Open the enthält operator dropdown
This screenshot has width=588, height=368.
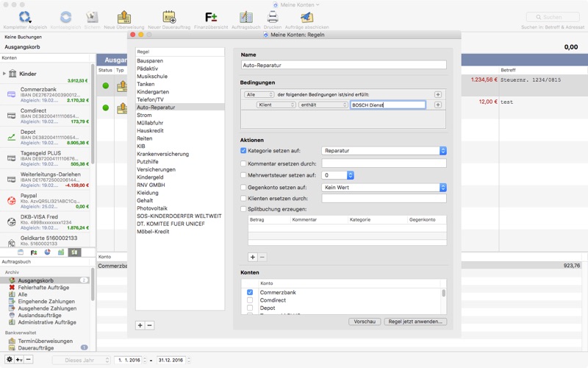323,105
